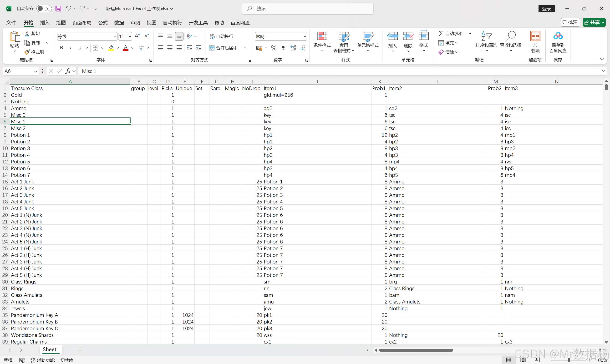Image resolution: width=610 pixels, height=364 pixels.
Task: Click the percent style icon
Action: click(x=274, y=48)
